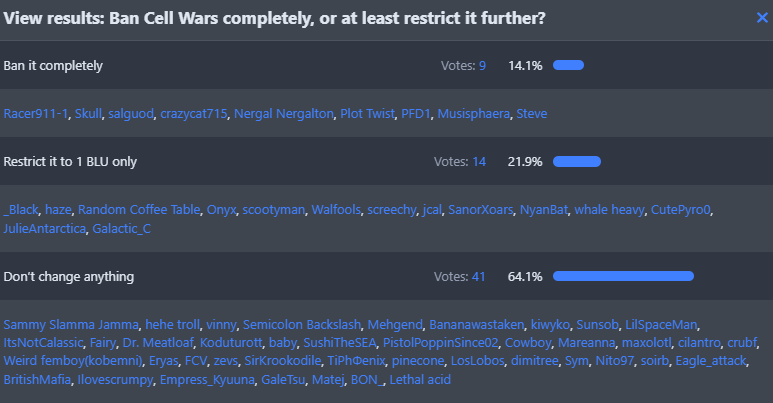Open the 14 votes count link
The width and height of the screenshot is (773, 403).
[x=479, y=161]
